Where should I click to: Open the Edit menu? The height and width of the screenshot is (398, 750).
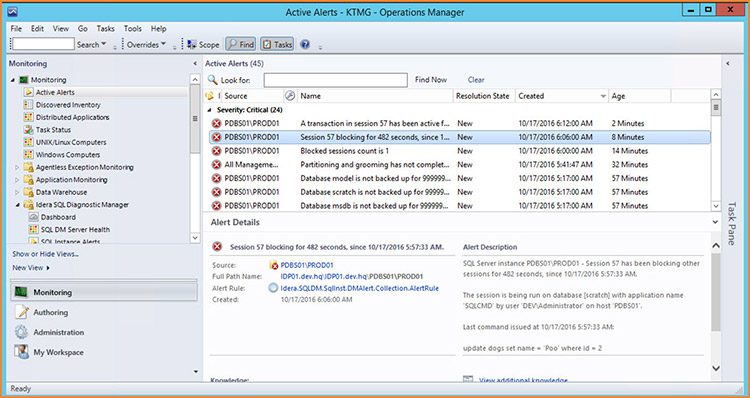click(x=37, y=29)
